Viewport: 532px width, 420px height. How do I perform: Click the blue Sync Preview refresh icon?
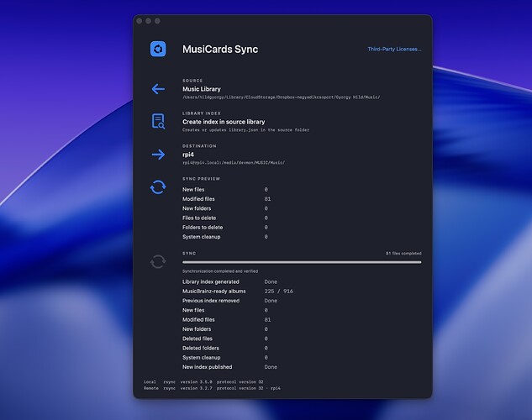pyautogui.click(x=158, y=187)
